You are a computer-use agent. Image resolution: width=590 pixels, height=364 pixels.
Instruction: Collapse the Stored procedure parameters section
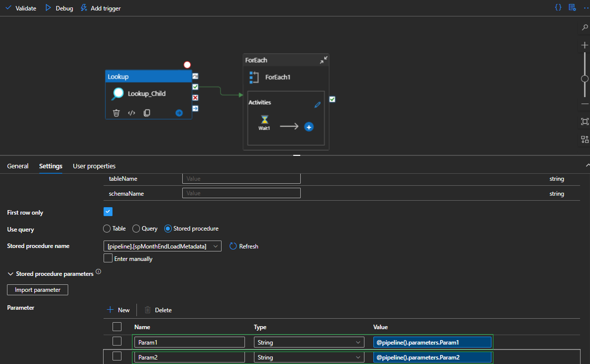[10, 274]
